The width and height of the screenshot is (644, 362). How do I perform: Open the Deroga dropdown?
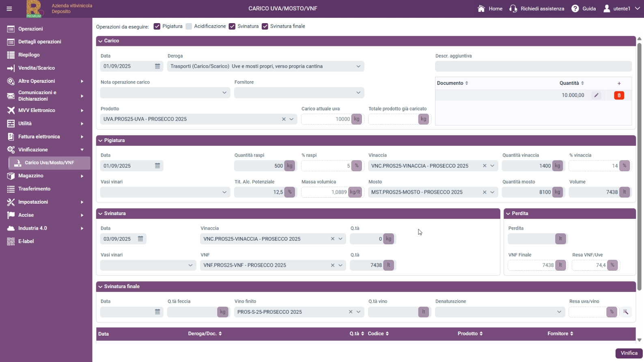(x=266, y=66)
